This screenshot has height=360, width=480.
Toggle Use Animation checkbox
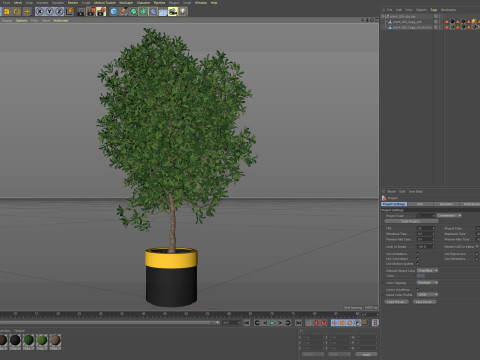pyautogui.click(x=418, y=254)
